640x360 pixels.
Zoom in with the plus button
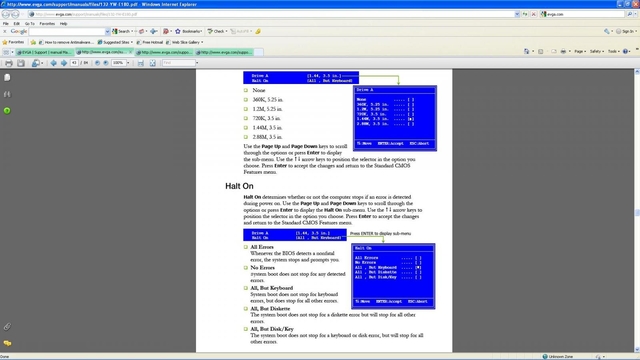(106, 63)
